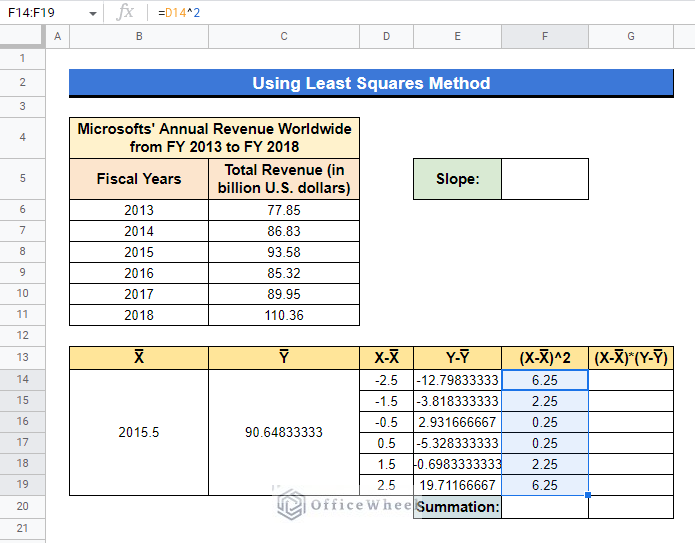The width and height of the screenshot is (695, 543).
Task: Select row 1 header
Action: 22,59
